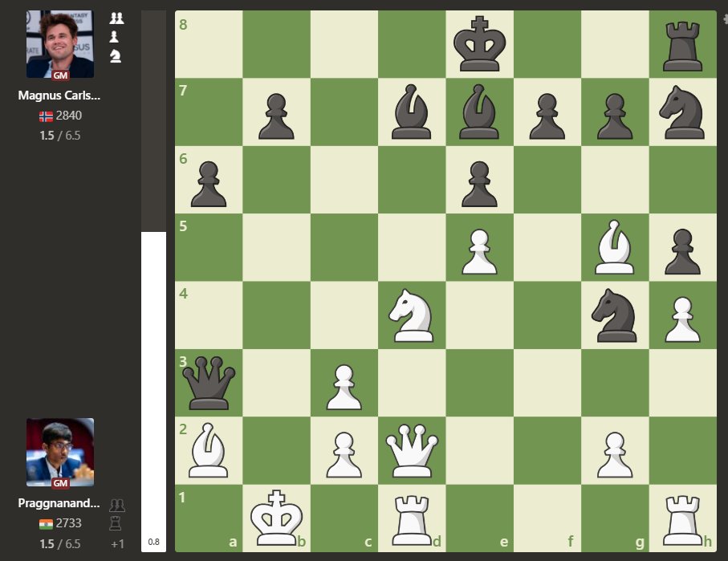Select the white pawn on c3
Screen dimensions: 728x561
344,388
